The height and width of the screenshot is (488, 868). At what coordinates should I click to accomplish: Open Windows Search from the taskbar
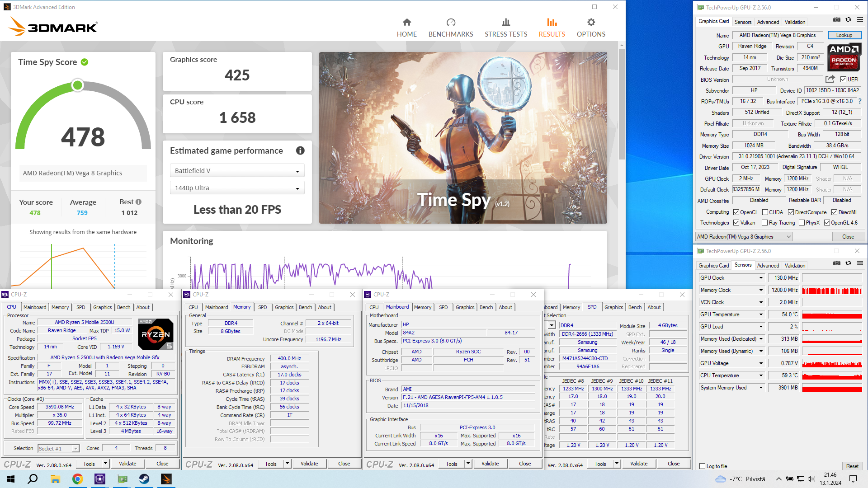point(33,479)
